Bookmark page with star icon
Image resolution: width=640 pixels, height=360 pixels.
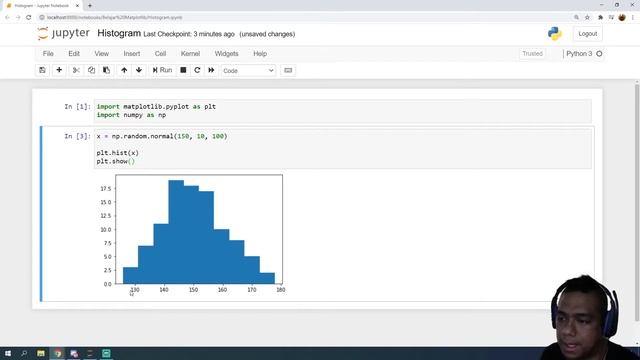pos(587,18)
